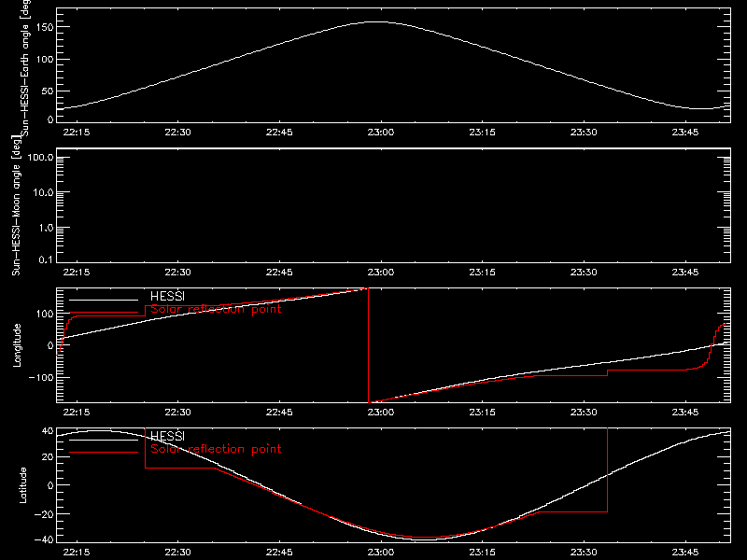747x560 pixels.
Task: Click 50 tick on Earth angle axis
Action: tap(48, 91)
